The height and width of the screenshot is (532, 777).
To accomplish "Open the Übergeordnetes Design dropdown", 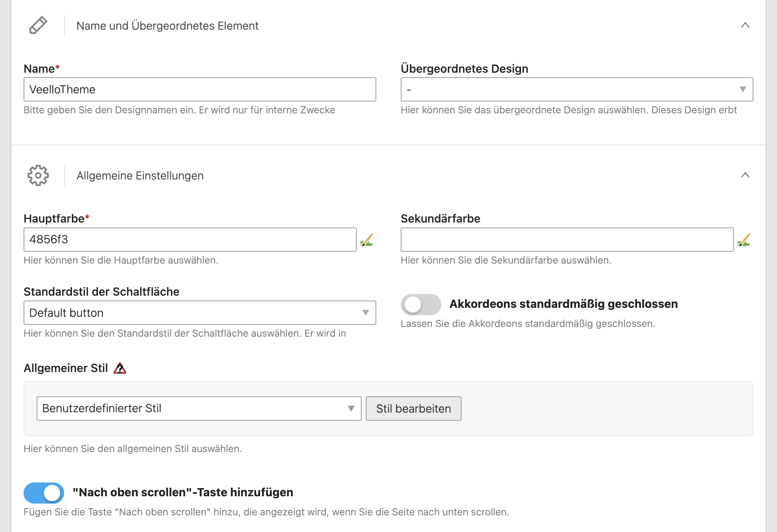I will [x=576, y=89].
